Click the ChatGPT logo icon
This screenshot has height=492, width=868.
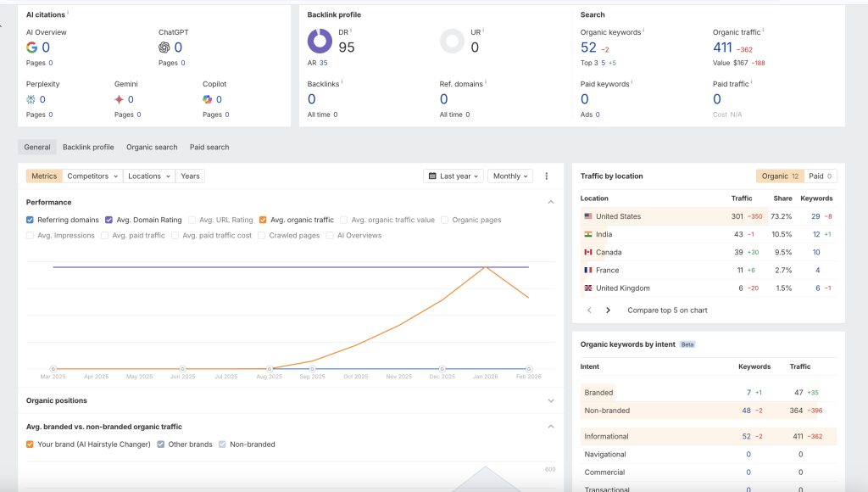coord(164,48)
